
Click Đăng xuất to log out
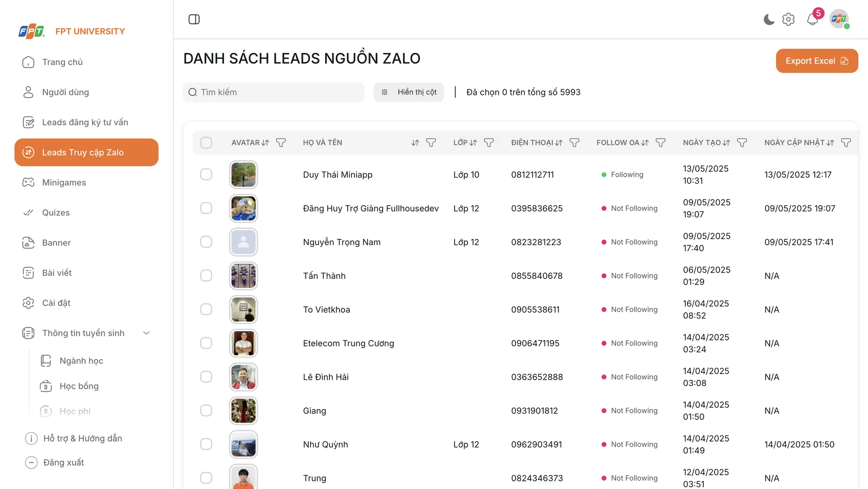(x=63, y=462)
